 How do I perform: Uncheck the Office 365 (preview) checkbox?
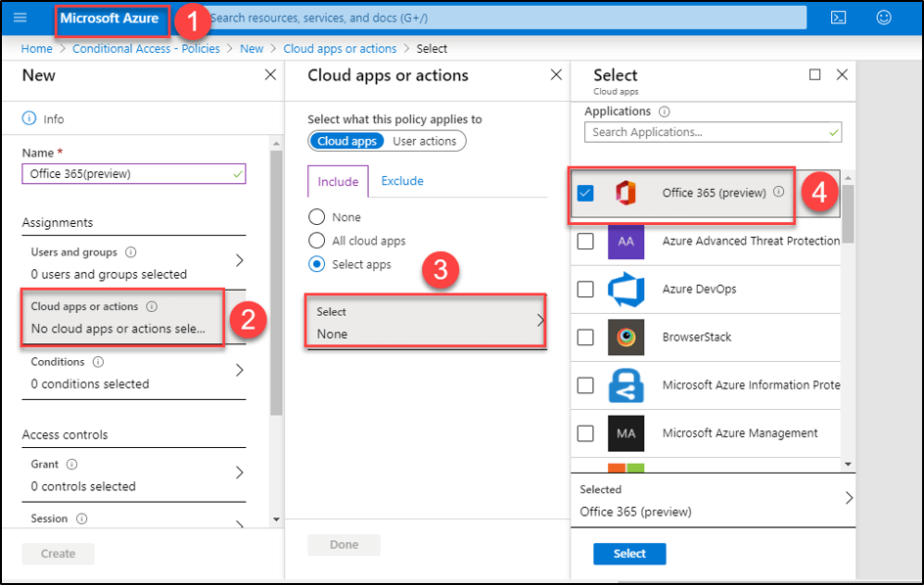585,194
